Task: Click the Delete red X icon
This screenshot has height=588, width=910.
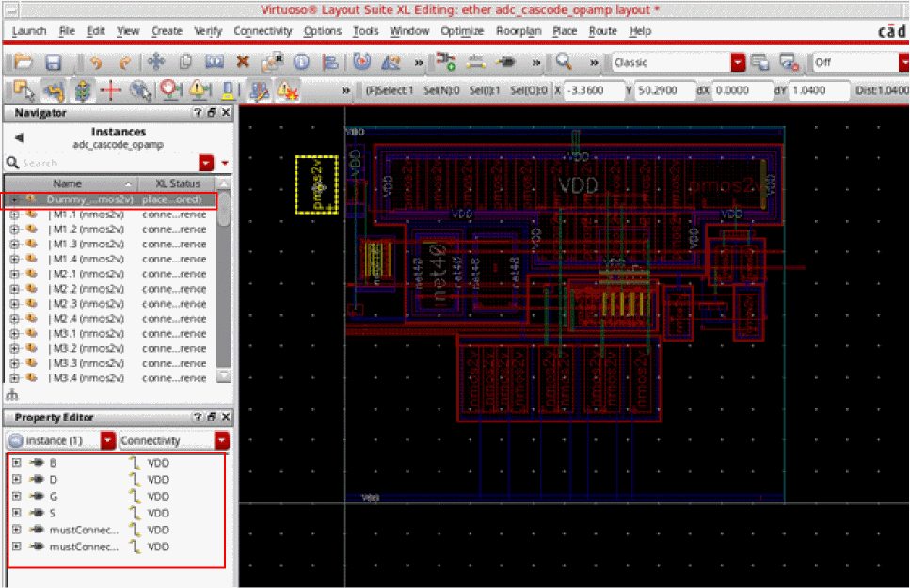Action: (x=243, y=62)
